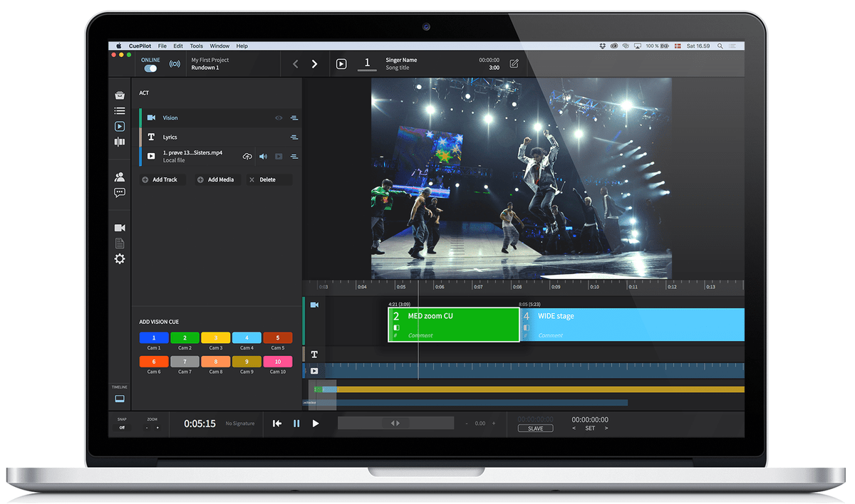This screenshot has height=504, width=855.
Task: Open AirPlay icon in the menu bar
Action: coord(637,46)
